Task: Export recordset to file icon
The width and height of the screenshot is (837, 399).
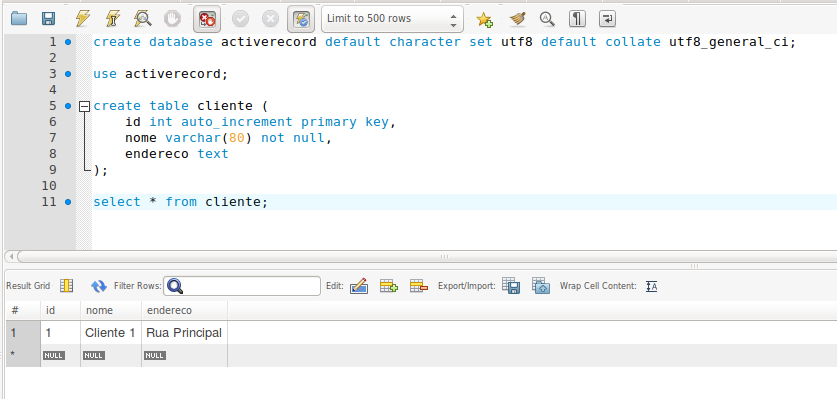Action: click(511, 286)
